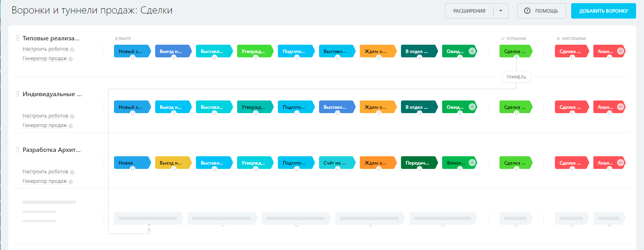
Task: Click tunnel connector dot under Новая stage
Action: [133, 169]
